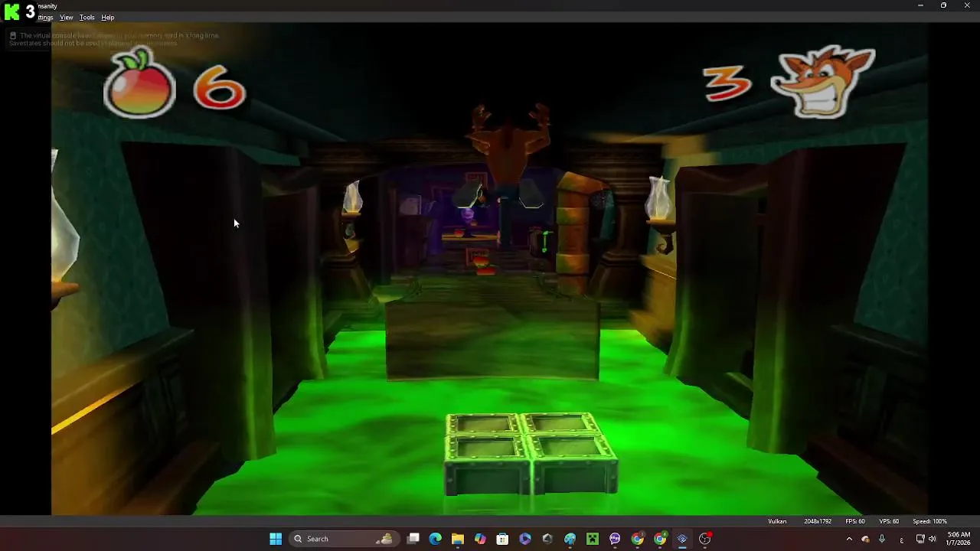Select the active DuckStation emulator taskbar icon

pos(682,539)
